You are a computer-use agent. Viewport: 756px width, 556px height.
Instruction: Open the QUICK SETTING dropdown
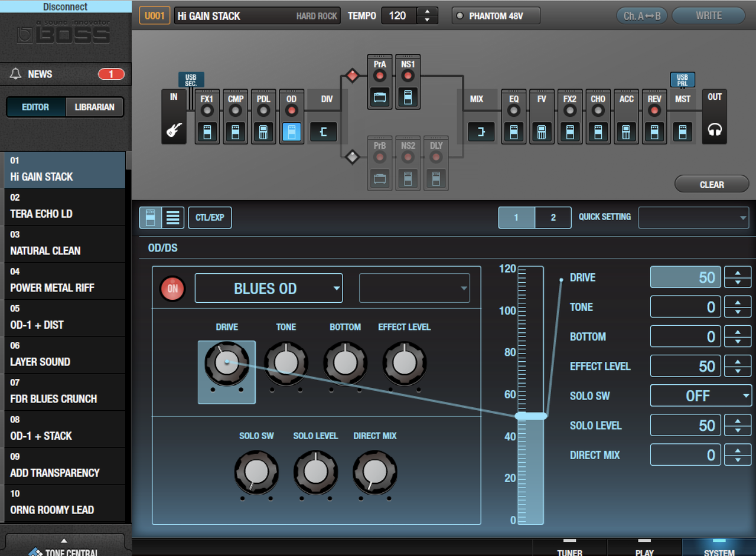pos(693,218)
